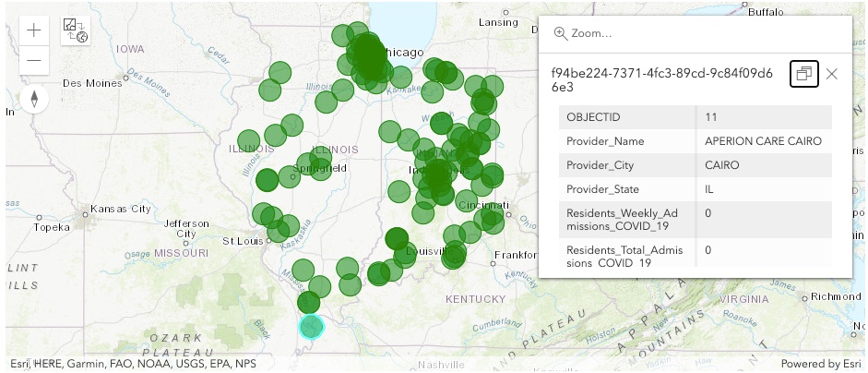Click the highlighted cyan marker at Cairo
868x373 pixels.
[x=312, y=326]
